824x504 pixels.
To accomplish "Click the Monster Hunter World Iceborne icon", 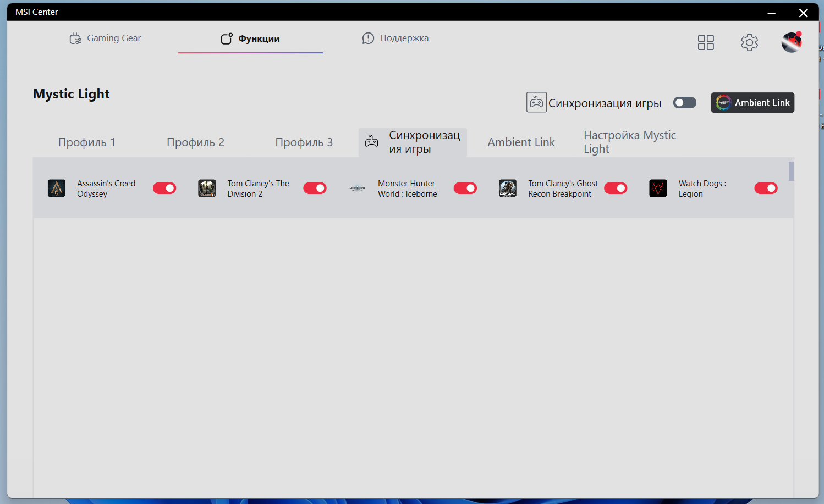I will (358, 189).
